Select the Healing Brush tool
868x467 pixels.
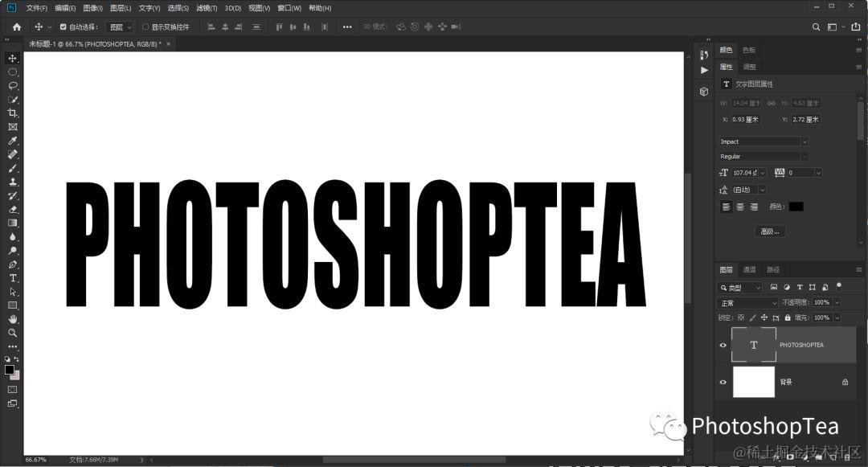tap(12, 154)
